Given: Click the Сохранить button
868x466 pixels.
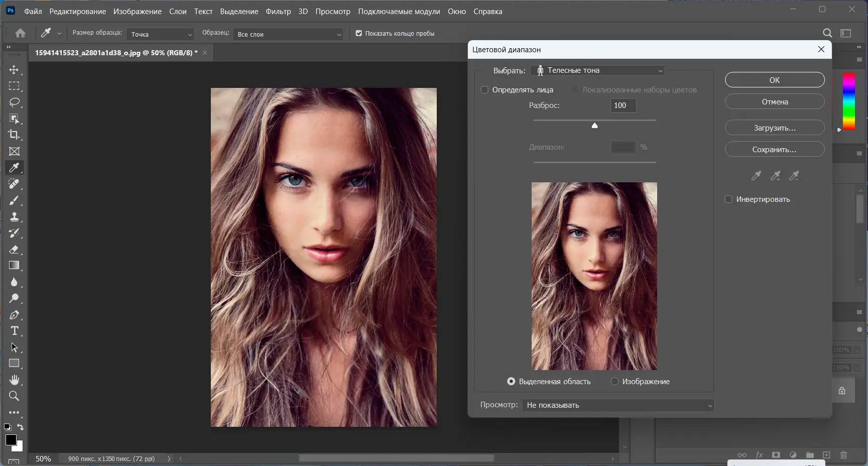Looking at the screenshot, I should [x=774, y=150].
